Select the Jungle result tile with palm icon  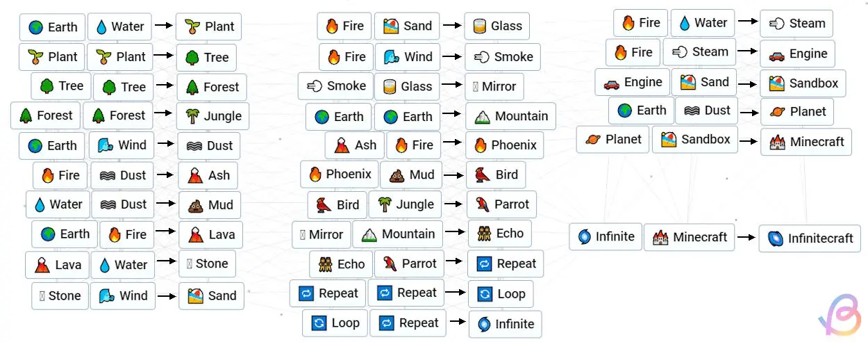tap(213, 116)
